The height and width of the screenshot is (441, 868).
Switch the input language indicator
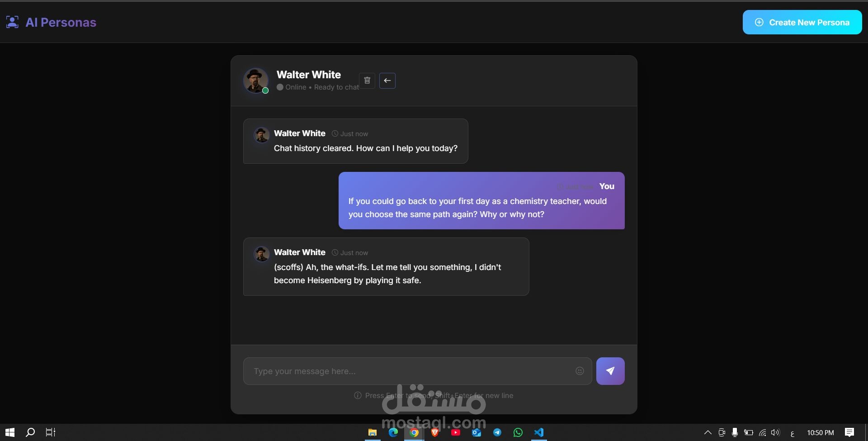click(793, 433)
